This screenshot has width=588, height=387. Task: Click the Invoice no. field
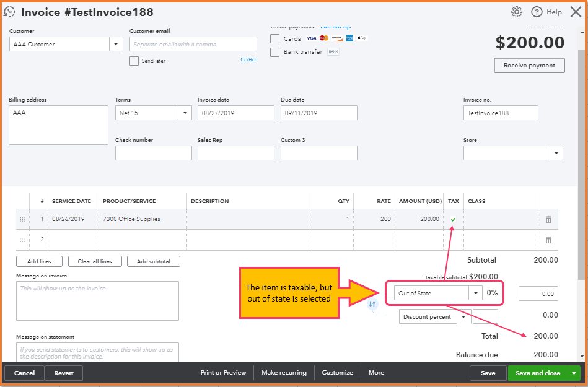pos(501,113)
